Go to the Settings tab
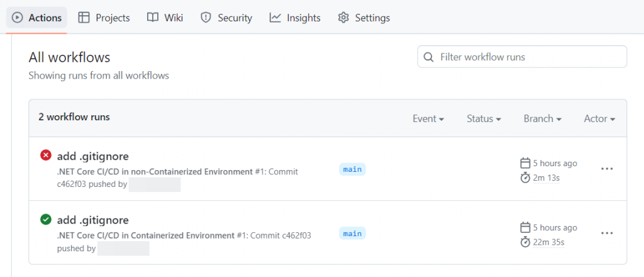 point(364,18)
